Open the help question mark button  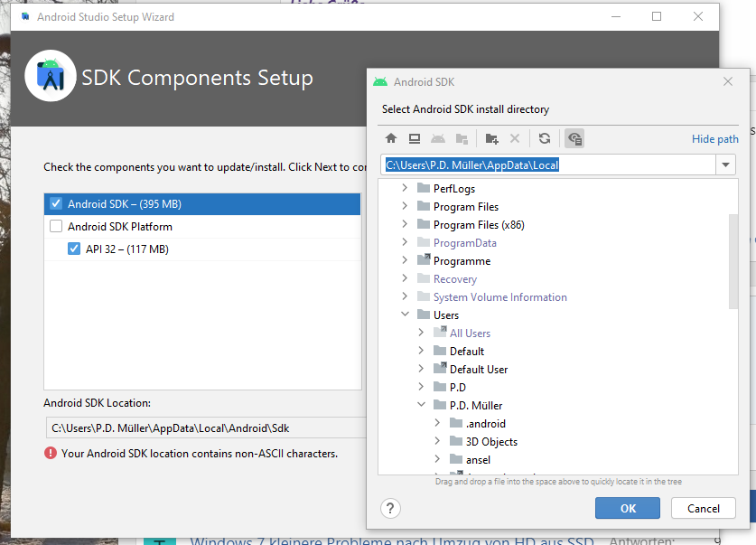click(390, 508)
